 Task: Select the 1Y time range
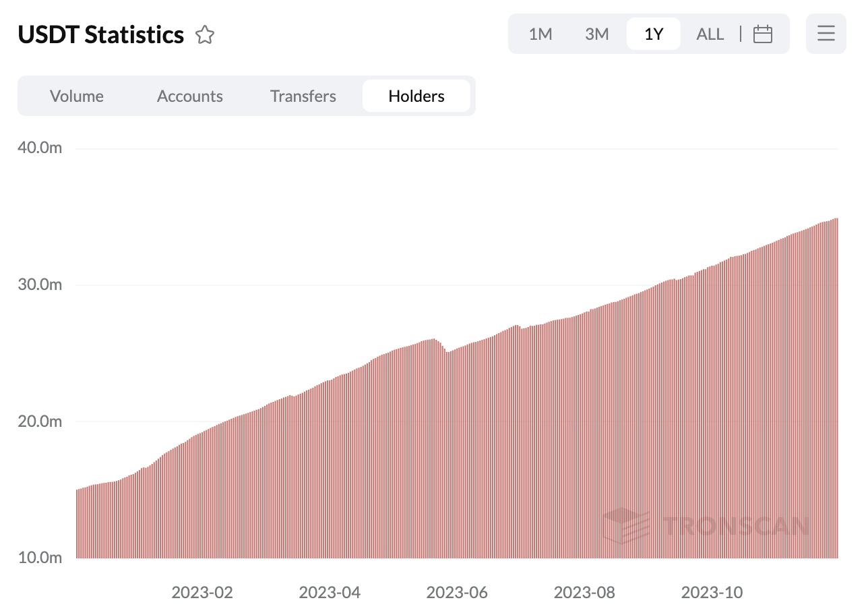(x=654, y=34)
